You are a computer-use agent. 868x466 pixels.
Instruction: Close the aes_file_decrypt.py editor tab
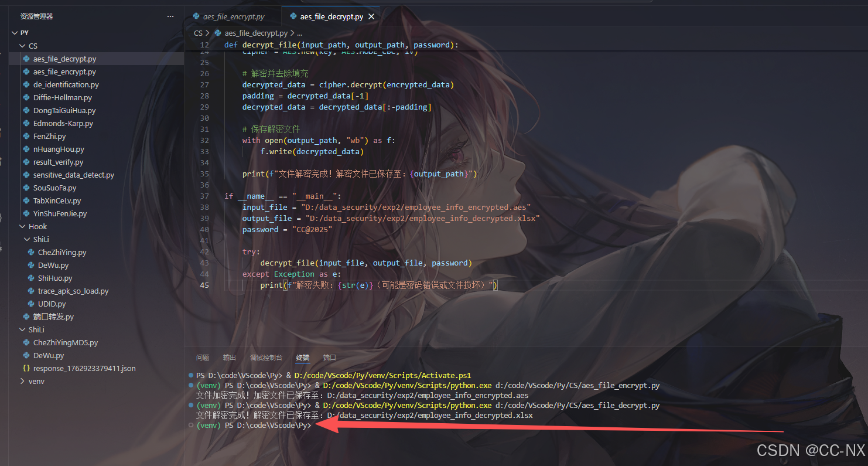(x=371, y=16)
